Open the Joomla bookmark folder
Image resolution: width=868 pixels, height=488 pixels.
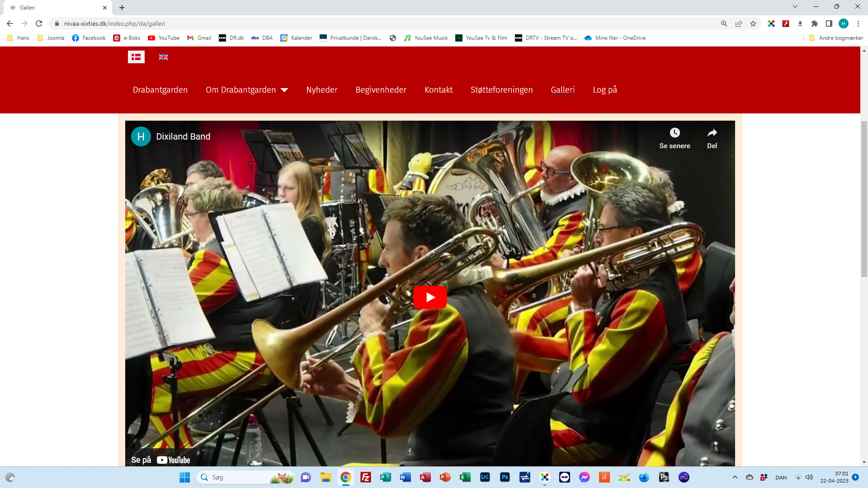coord(51,38)
